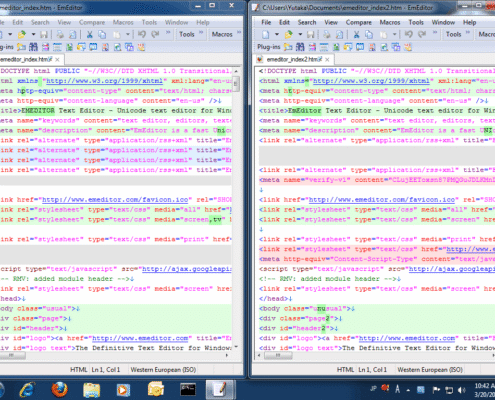Click left window vertical scrollbar thumb
Screen dimensions: 495x400
click(x=236, y=83)
